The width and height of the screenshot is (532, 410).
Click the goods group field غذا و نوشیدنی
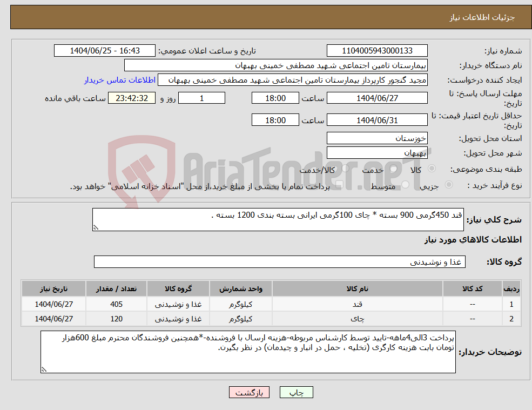pos(280,261)
